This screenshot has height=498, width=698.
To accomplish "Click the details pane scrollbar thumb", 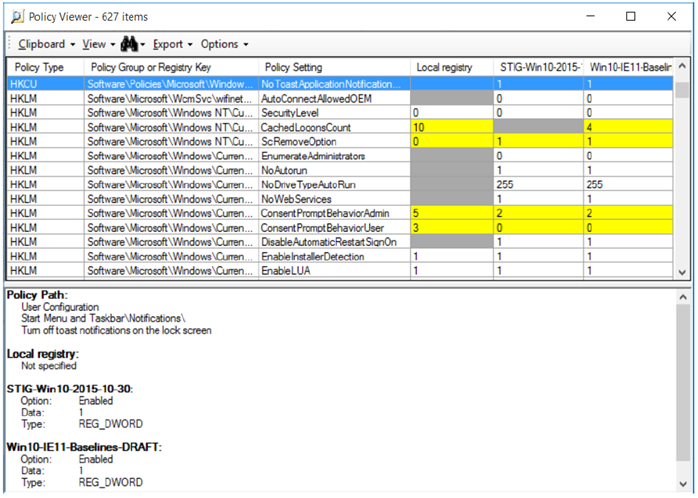I will [x=683, y=383].
